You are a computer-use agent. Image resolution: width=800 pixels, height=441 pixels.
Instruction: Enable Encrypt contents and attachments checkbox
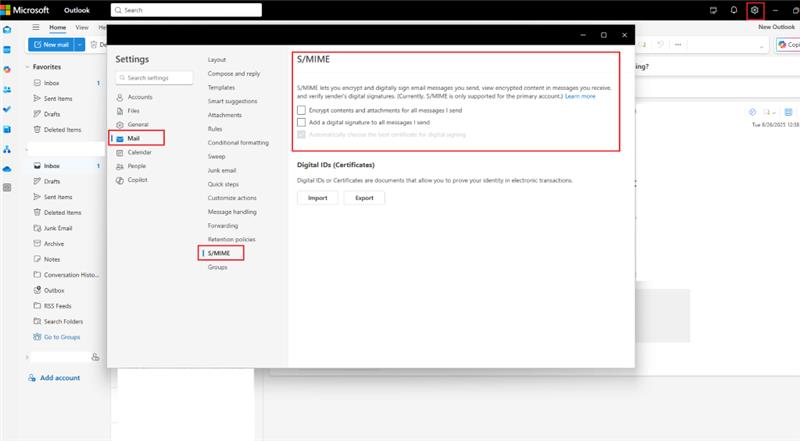(302, 110)
